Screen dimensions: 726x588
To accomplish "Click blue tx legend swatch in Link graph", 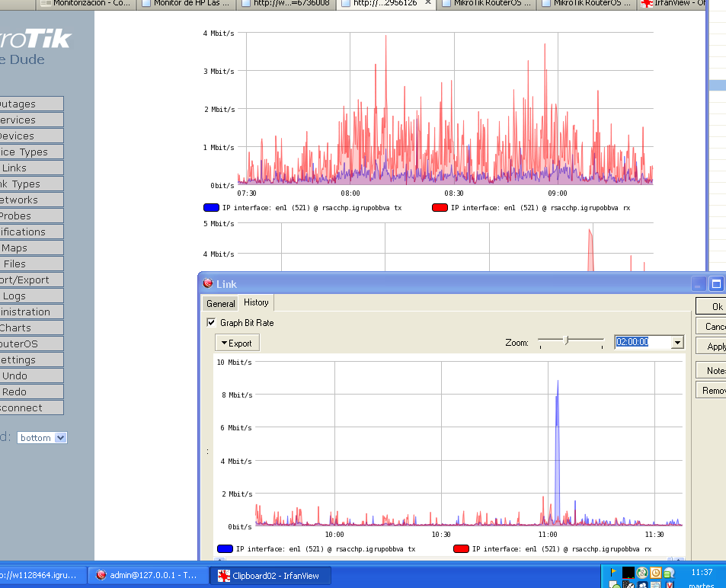I will [225, 548].
